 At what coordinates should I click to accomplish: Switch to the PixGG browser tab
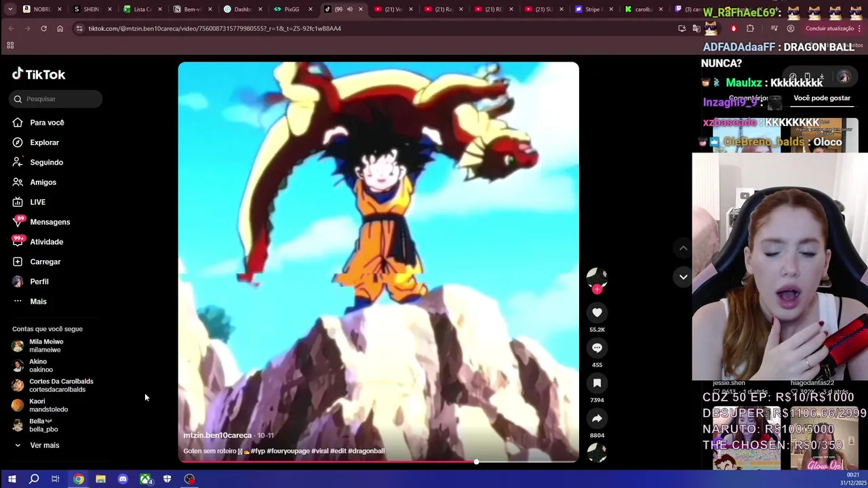point(291,9)
